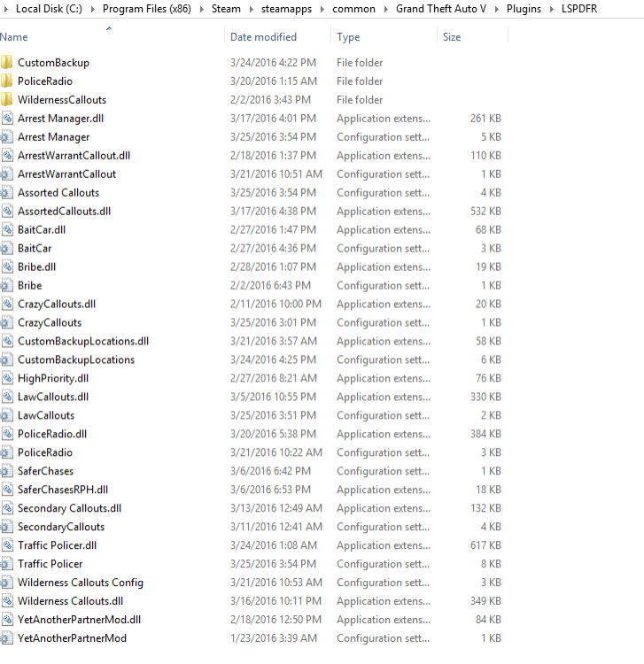Select the WildernessCallouts folder icon
Screen dimensions: 644x664
(6, 100)
